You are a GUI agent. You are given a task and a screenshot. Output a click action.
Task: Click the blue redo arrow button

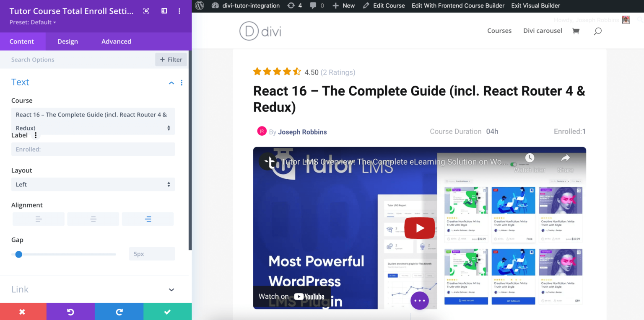pyautogui.click(x=119, y=312)
